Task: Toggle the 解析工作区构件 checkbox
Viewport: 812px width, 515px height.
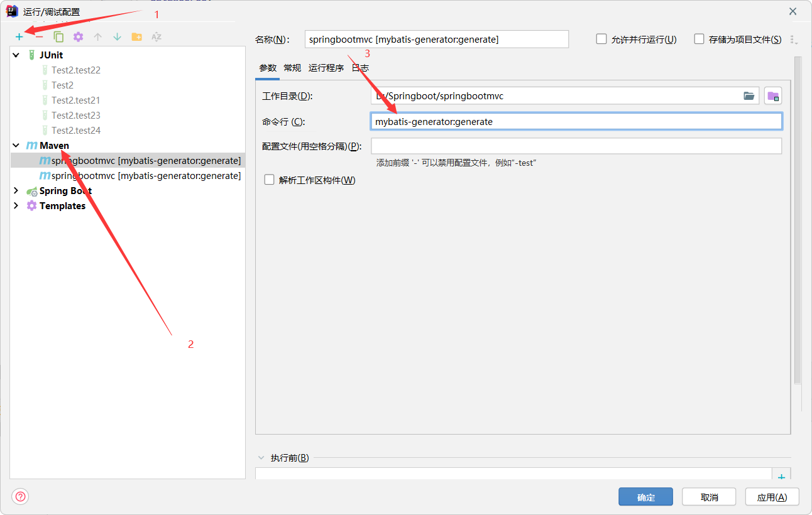Action: click(270, 180)
